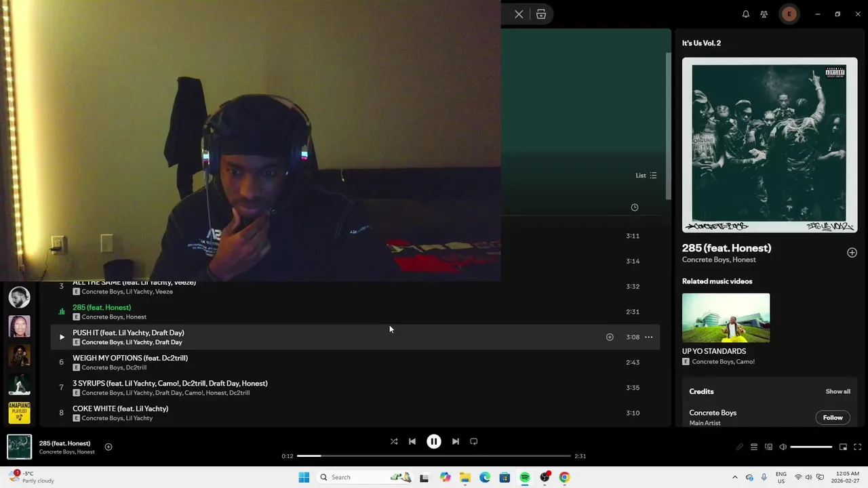Image resolution: width=868 pixels, height=488 pixels.
Task: Open the UP YO STANDARDS video title
Action: [x=714, y=351]
